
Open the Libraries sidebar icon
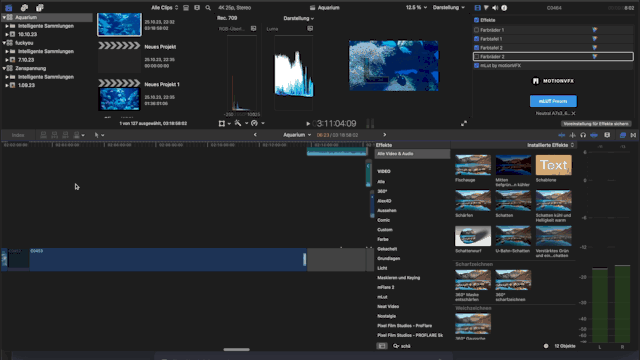point(9,8)
